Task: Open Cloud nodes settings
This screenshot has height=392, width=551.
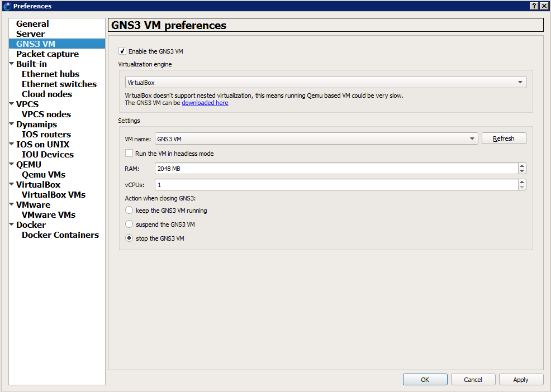Action: pyautogui.click(x=47, y=94)
